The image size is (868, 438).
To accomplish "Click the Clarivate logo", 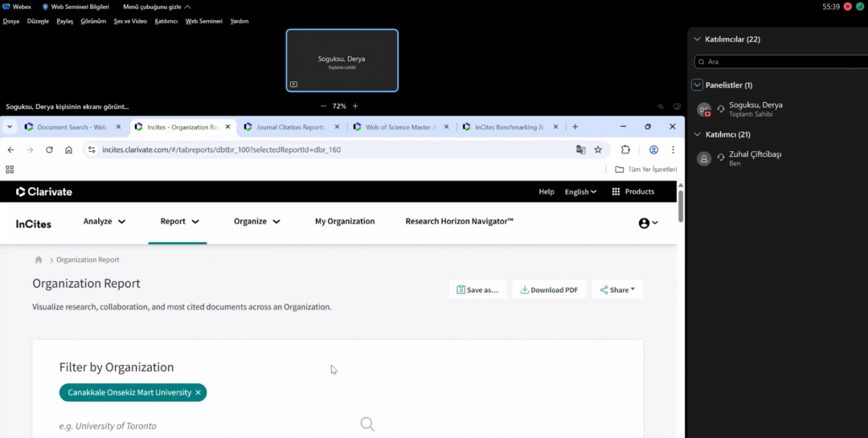I will pyautogui.click(x=44, y=191).
